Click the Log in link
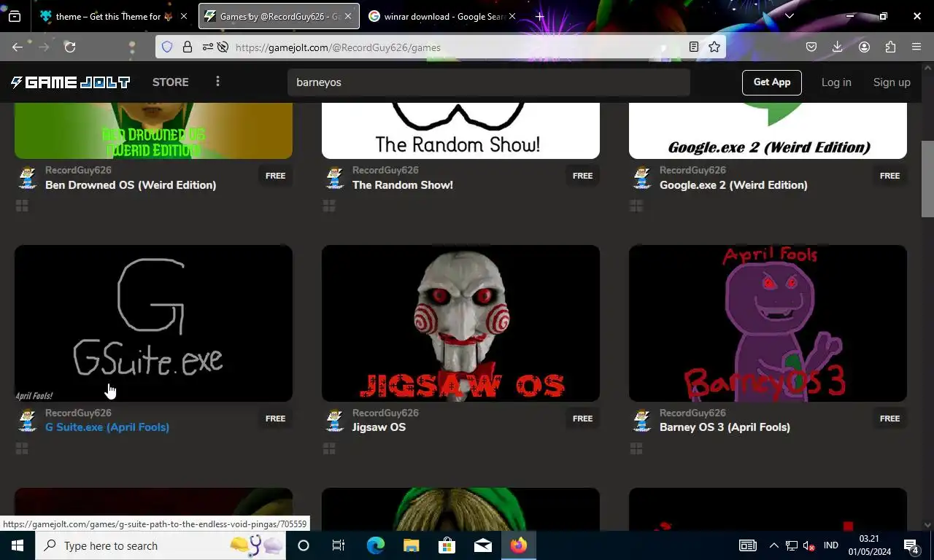 point(836,82)
